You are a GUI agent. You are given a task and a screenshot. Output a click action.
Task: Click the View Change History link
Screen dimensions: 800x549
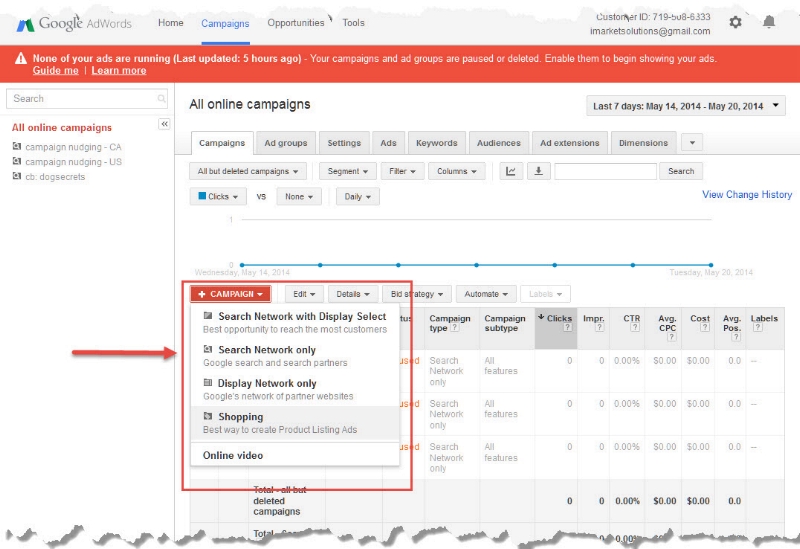click(x=746, y=195)
